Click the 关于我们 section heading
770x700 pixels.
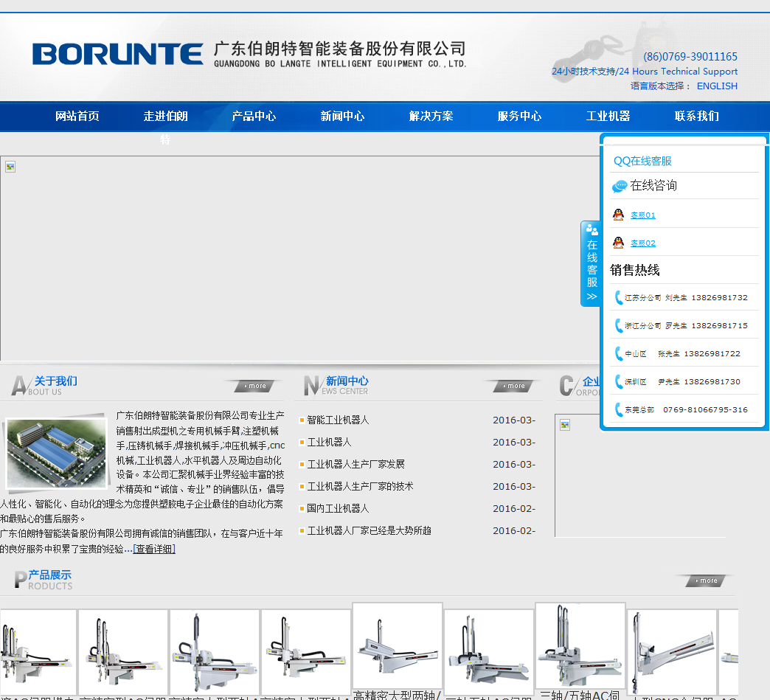55,381
